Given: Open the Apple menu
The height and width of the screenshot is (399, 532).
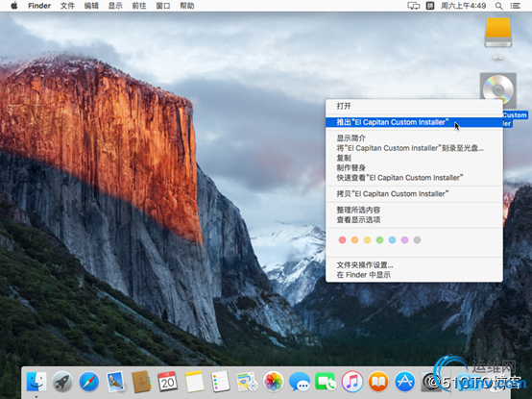Looking at the screenshot, I should tap(13, 6).
